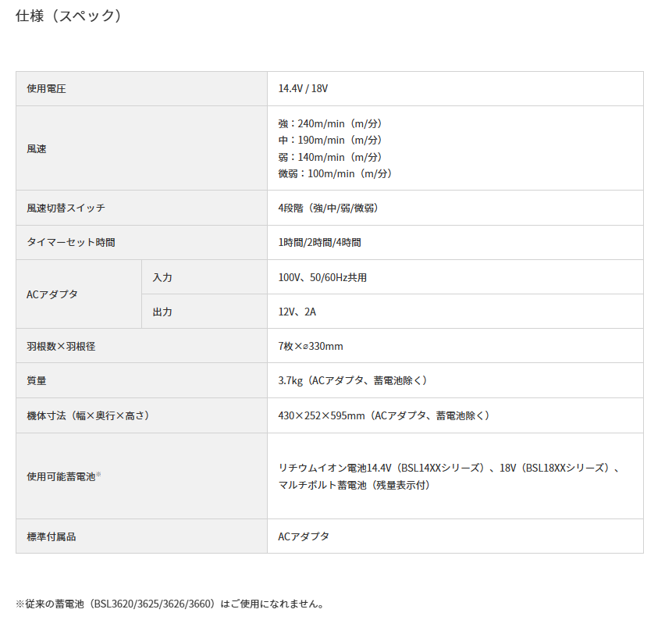Select the 使用電圧 label cell
This screenshot has height=620, width=672.
(x=141, y=89)
